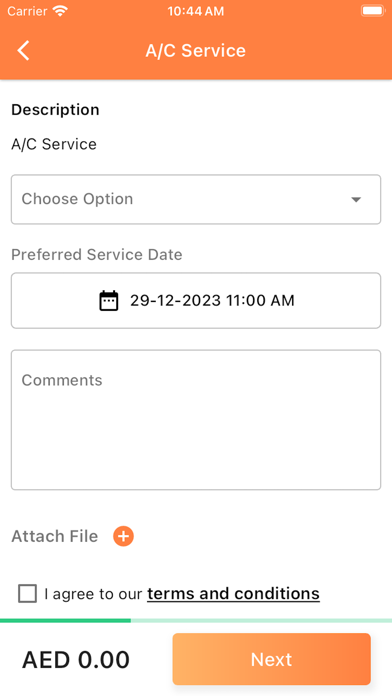Open the terms and conditions link
Image resolution: width=392 pixels, height=696 pixels.
[234, 593]
